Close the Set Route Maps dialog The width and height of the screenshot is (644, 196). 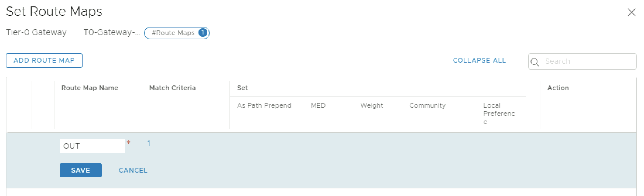(x=631, y=13)
